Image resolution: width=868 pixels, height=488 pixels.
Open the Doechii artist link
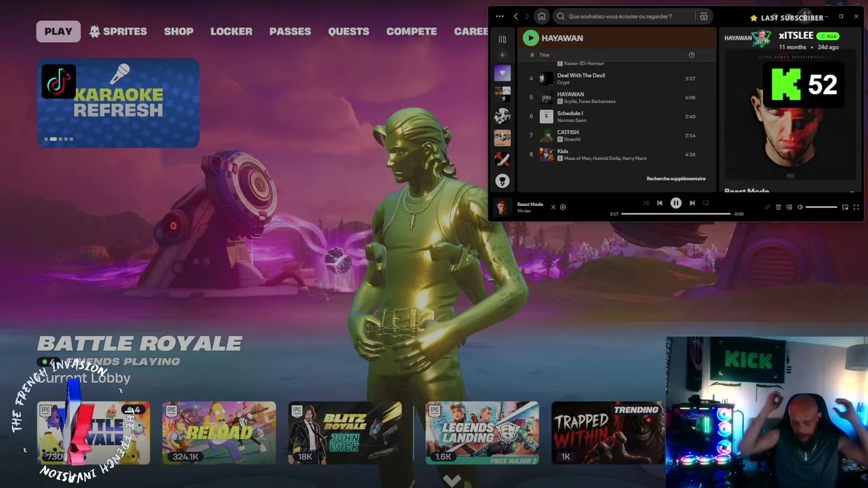pos(572,140)
